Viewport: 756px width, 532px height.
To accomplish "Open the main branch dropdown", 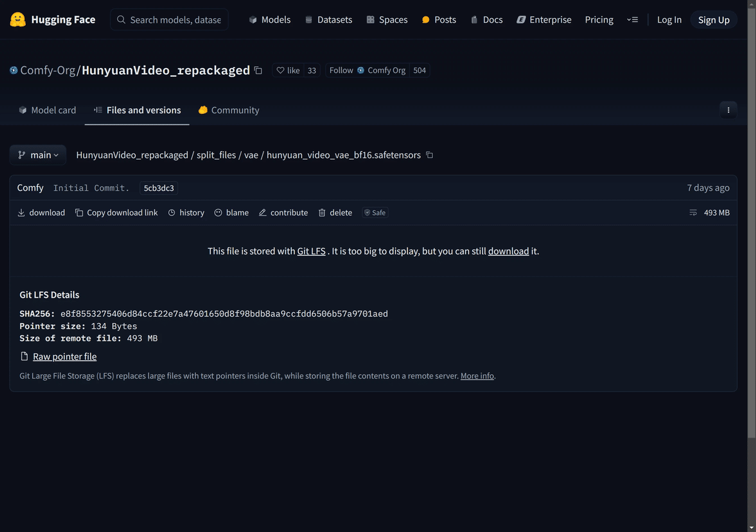I will [38, 155].
